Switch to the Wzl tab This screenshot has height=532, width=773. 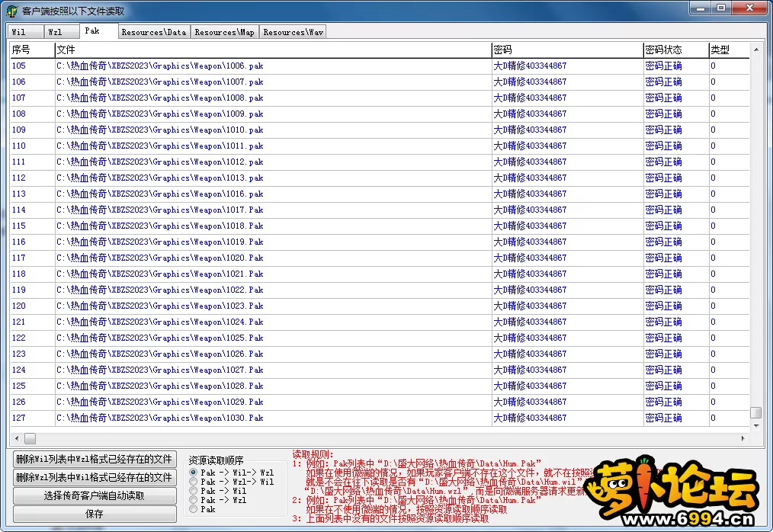click(x=62, y=32)
